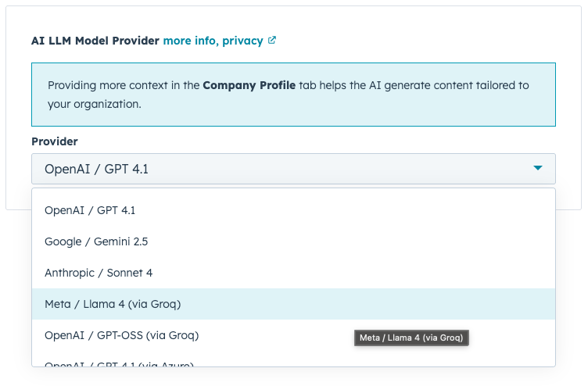Click "more context in the" text in the banner
The image size is (588, 386).
coord(151,86)
